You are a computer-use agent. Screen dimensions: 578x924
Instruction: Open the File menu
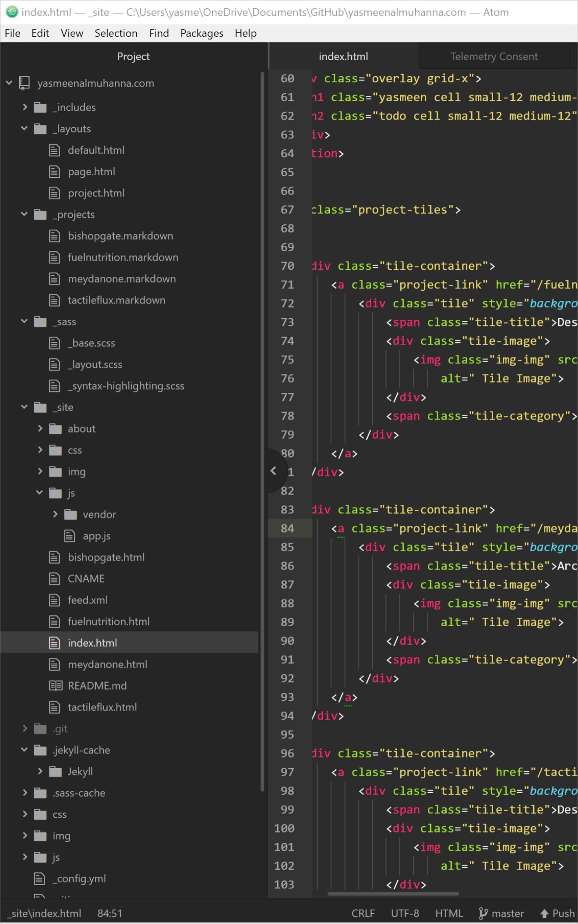tap(13, 33)
